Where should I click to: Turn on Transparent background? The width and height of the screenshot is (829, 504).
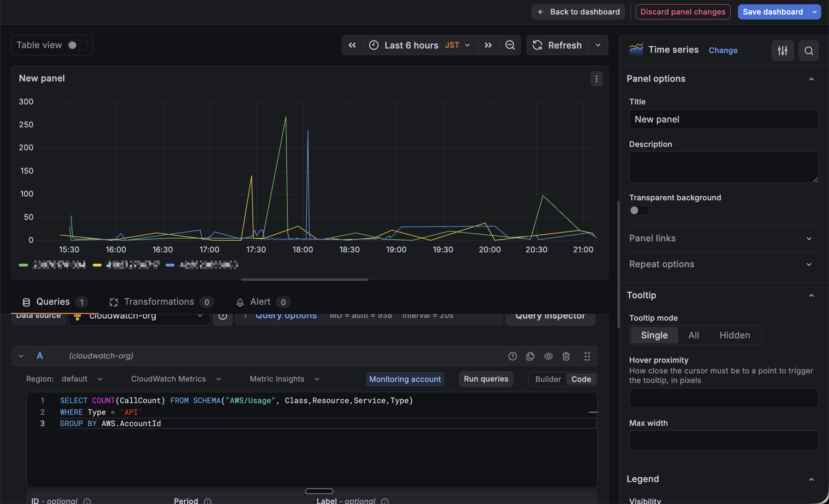639,210
